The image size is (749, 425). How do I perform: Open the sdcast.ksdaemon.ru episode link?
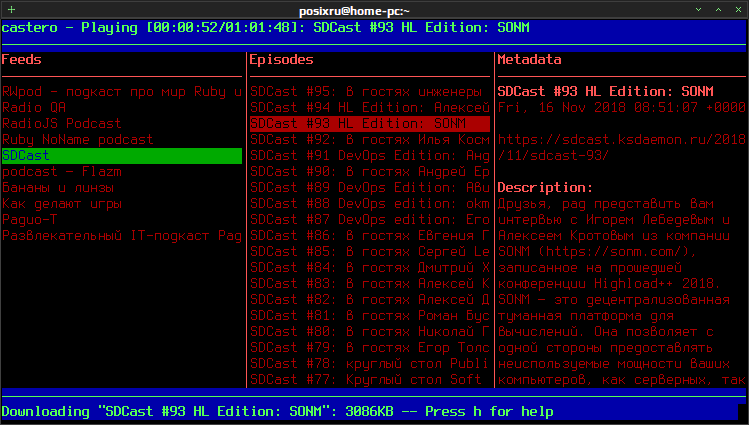(621, 148)
